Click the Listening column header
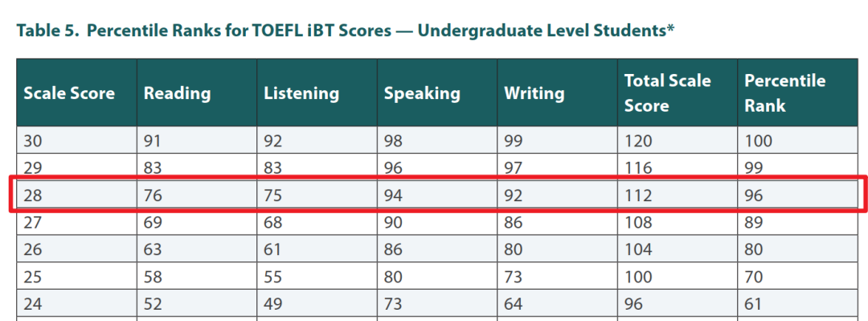This screenshot has height=321, width=868. (317, 93)
